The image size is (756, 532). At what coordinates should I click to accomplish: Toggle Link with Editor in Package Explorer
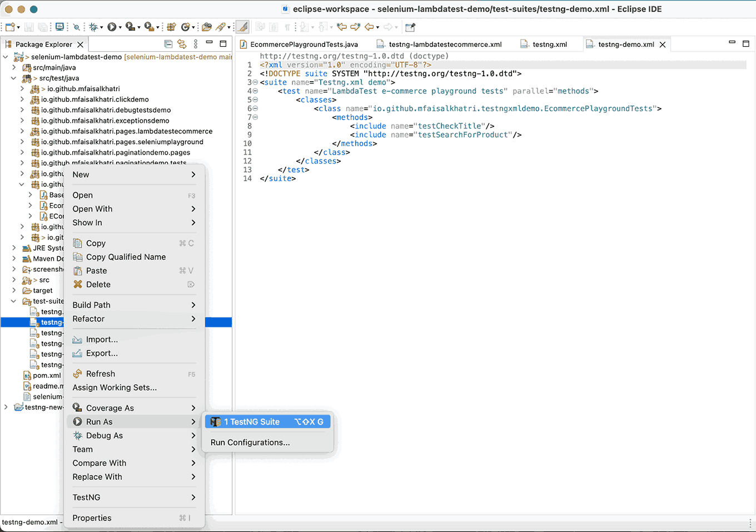181,44
